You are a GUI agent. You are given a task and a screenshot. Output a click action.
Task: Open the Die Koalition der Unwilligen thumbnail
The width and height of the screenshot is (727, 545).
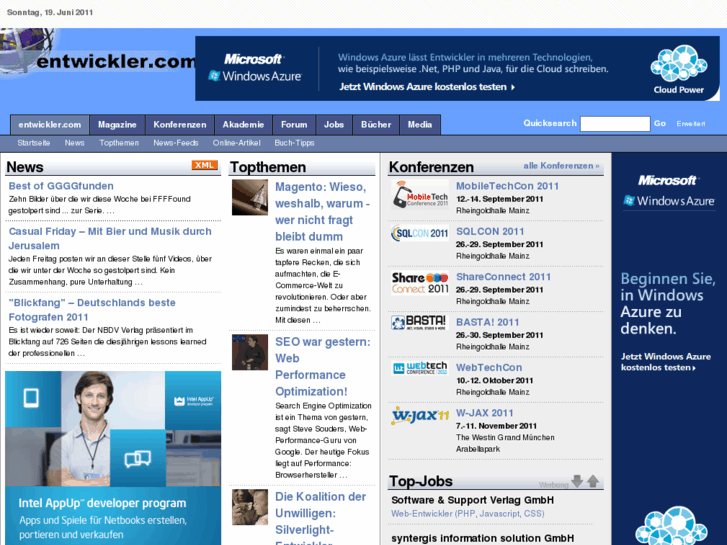[250, 507]
